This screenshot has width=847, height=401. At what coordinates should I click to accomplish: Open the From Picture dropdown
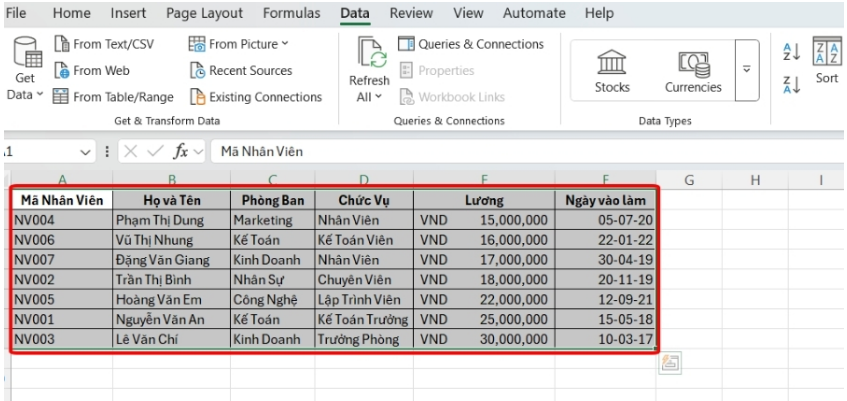click(x=238, y=44)
